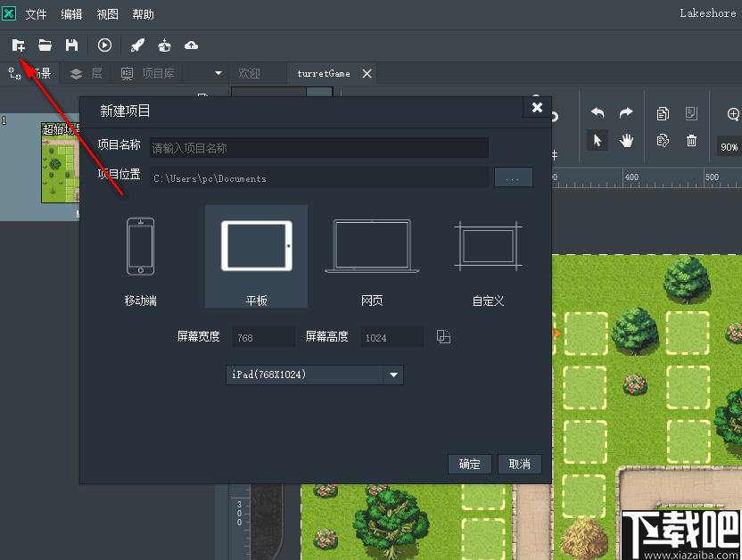The height and width of the screenshot is (560, 742).
Task: Click the paste icon in editor toolbar
Action: (691, 113)
